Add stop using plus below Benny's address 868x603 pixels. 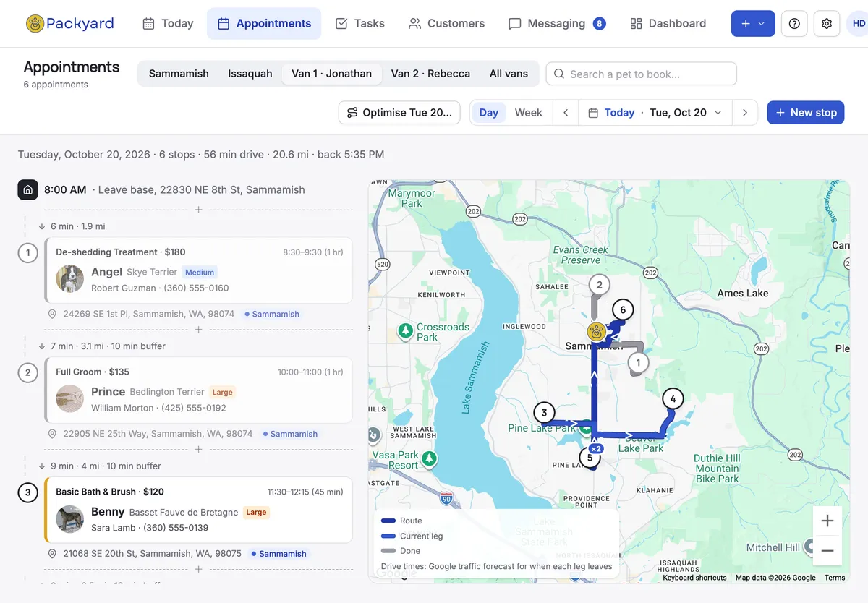198,570
